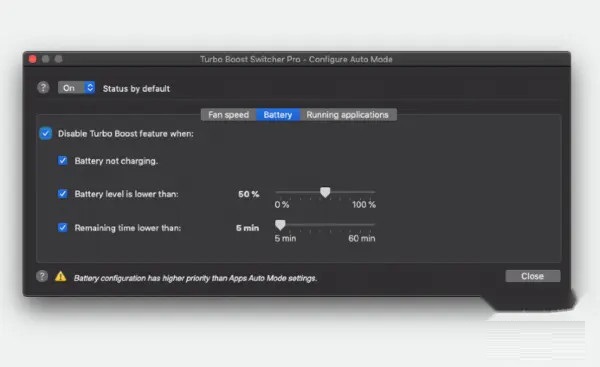Click the bottom help question mark icon
This screenshot has width=600, height=367.
click(42, 276)
